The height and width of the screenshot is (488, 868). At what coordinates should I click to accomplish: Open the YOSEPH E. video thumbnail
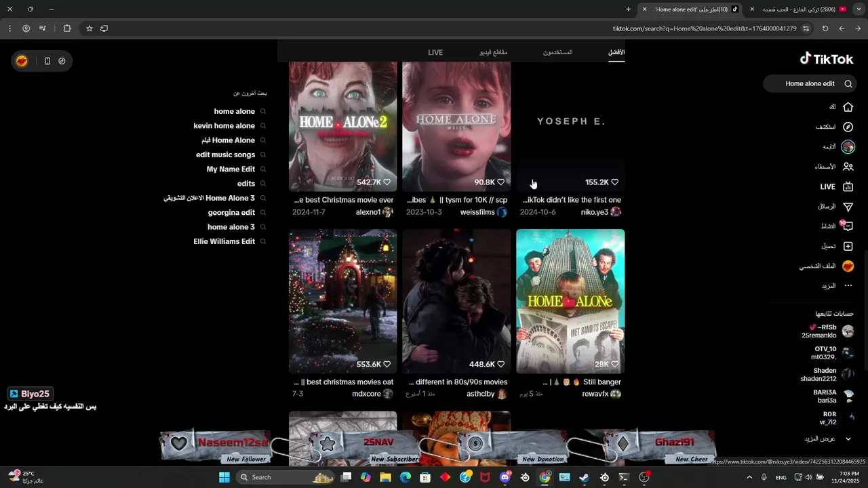click(x=570, y=127)
